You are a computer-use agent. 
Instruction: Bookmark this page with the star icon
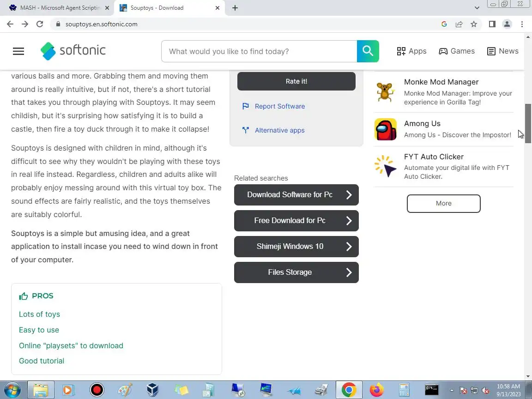pyautogui.click(x=474, y=24)
